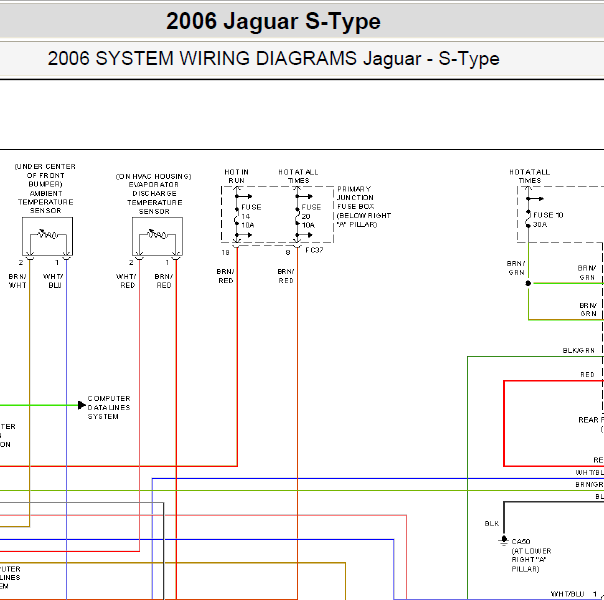
Task: Select the evaporator discharge sensor resistor symbol box
Action: point(157,236)
